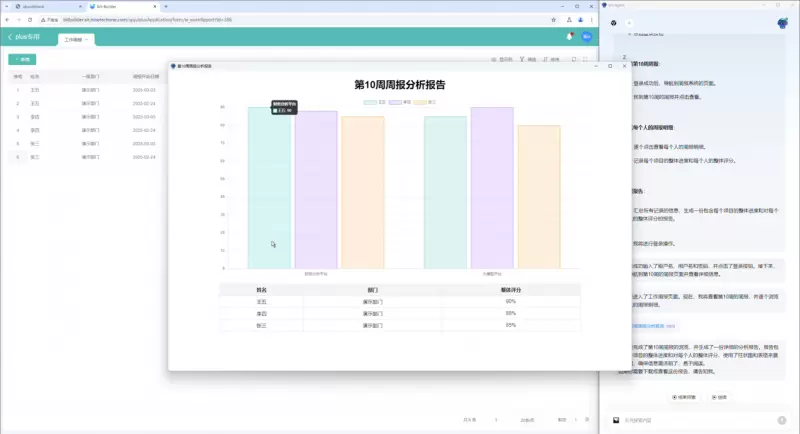Click the attachment icon in the chat input
The image size is (800, 434).
[617, 420]
